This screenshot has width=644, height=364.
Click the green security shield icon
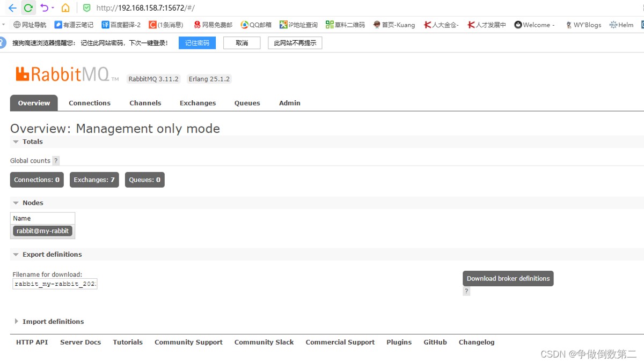pyautogui.click(x=87, y=8)
